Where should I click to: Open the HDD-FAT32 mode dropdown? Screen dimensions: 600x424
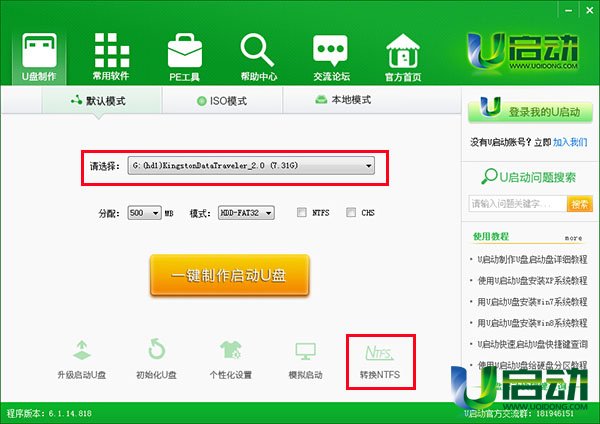[243, 213]
